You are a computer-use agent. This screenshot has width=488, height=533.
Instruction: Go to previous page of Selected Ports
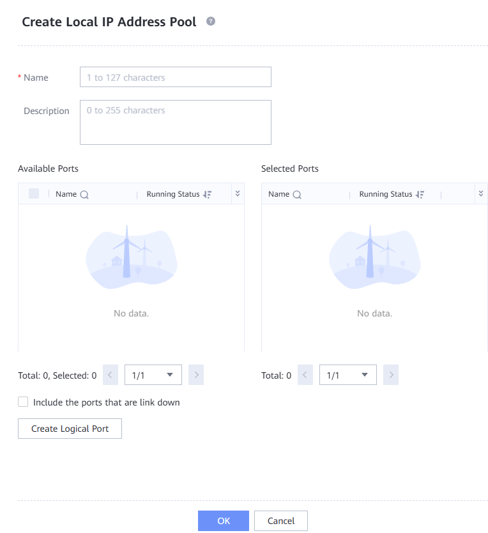tap(305, 375)
